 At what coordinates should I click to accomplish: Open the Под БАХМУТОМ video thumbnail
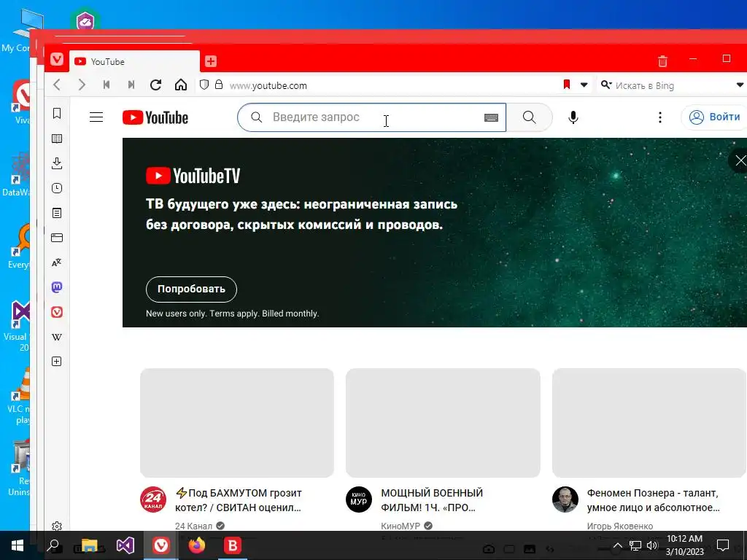(237, 423)
